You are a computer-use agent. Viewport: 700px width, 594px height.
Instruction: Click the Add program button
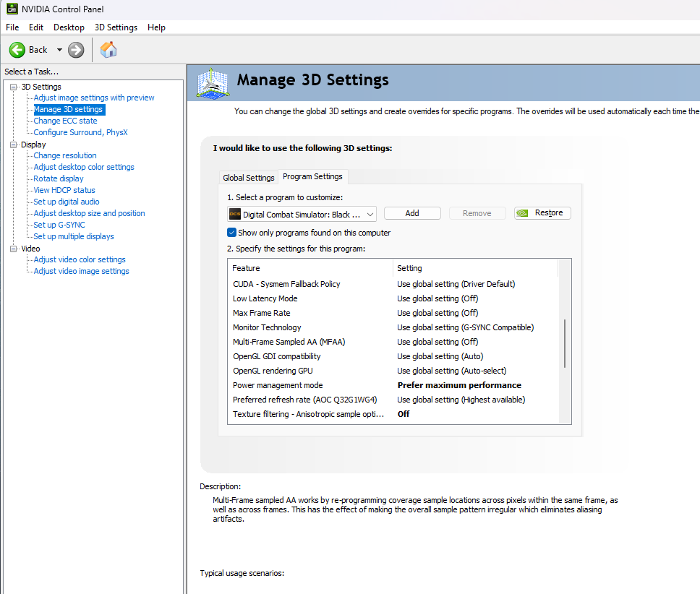pyautogui.click(x=412, y=213)
